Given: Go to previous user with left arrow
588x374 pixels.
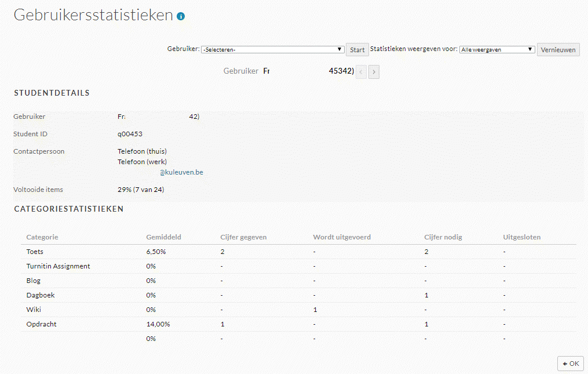Looking at the screenshot, I should (361, 72).
